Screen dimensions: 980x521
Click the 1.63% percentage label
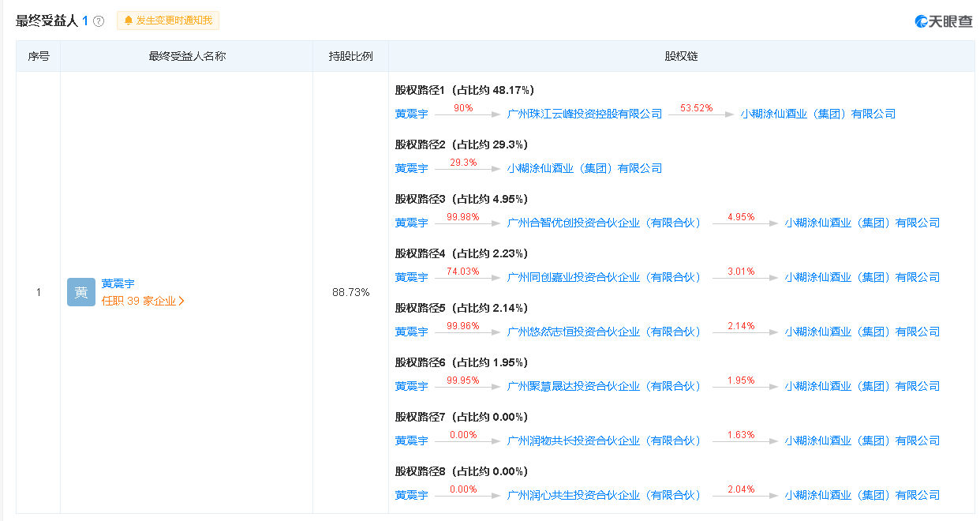[x=741, y=434]
